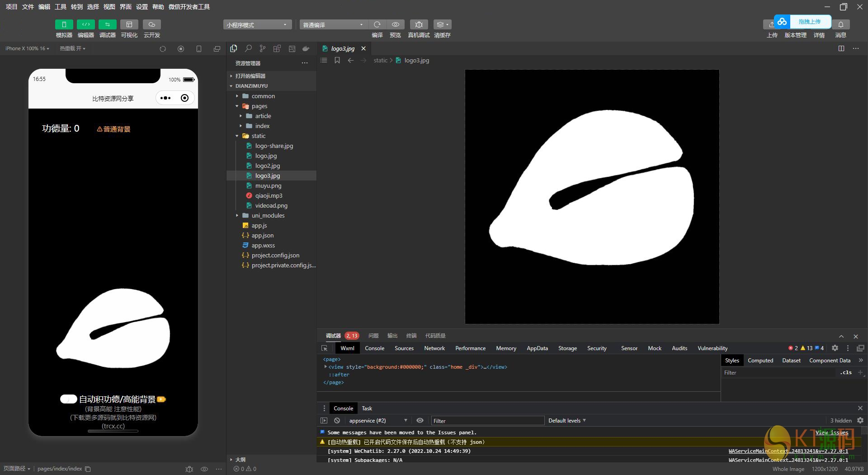Toggle the Simulator (模拟器) panel
Screen dimensions: 868x475
64,24
